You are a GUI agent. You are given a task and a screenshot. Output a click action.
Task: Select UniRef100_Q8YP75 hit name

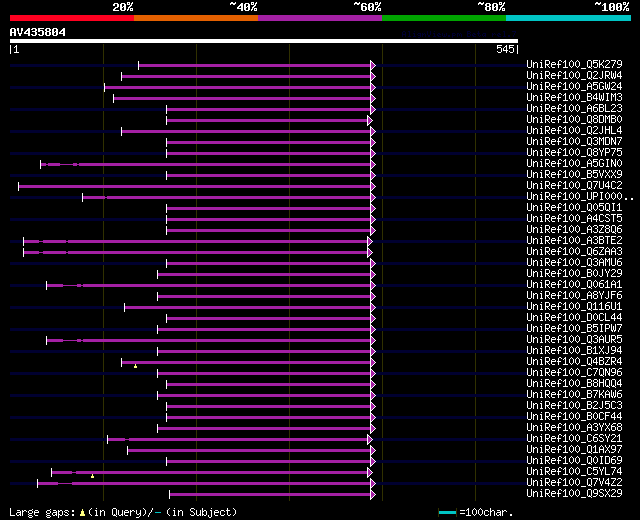[x=574, y=153]
